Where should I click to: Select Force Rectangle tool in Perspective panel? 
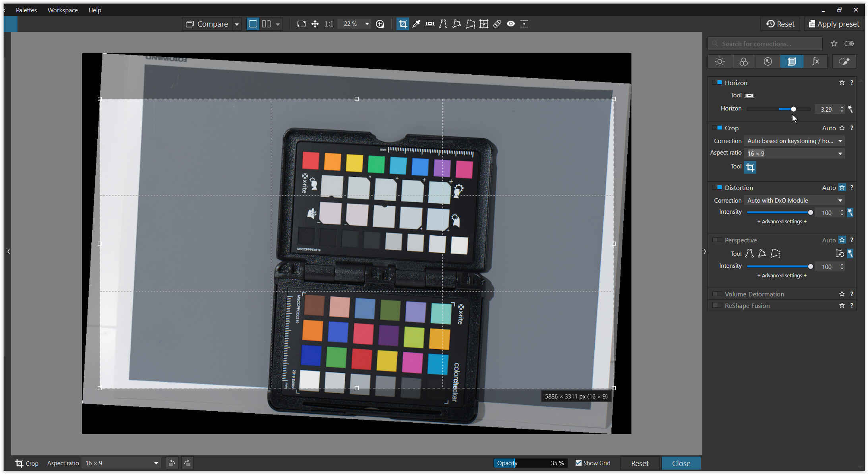coord(762,253)
